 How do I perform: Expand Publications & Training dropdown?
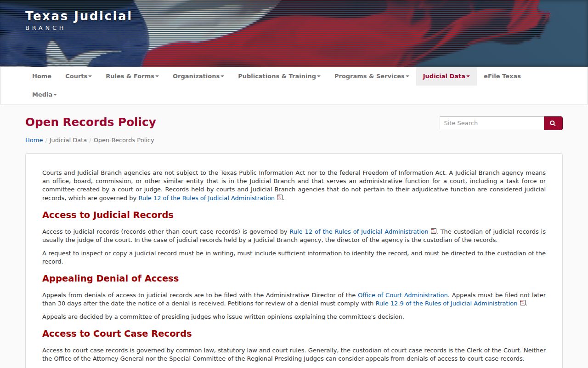click(x=279, y=76)
